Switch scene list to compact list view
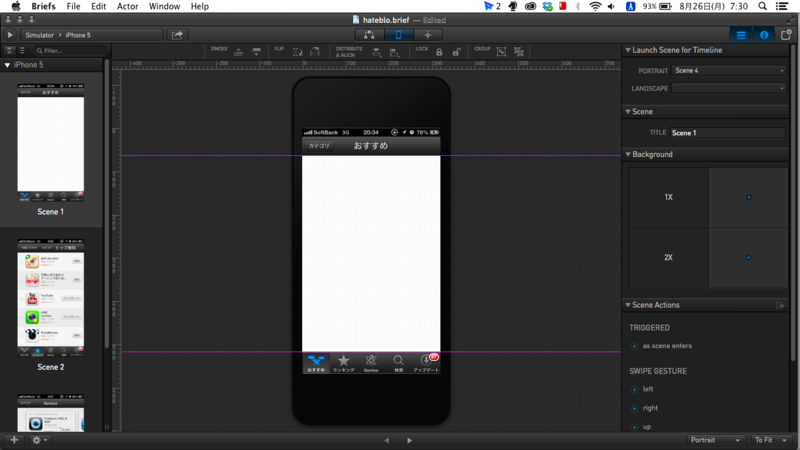Viewport: 800px width, 450px height. [22, 51]
